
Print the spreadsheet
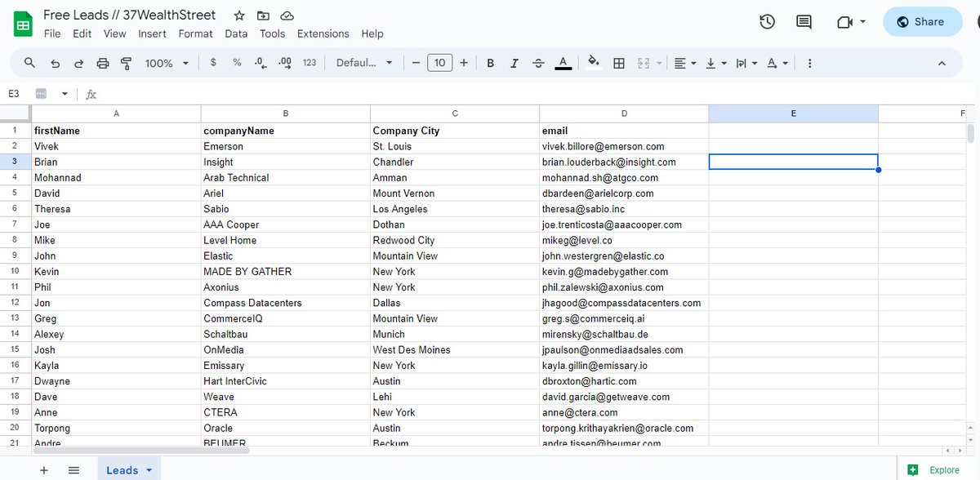(x=103, y=63)
